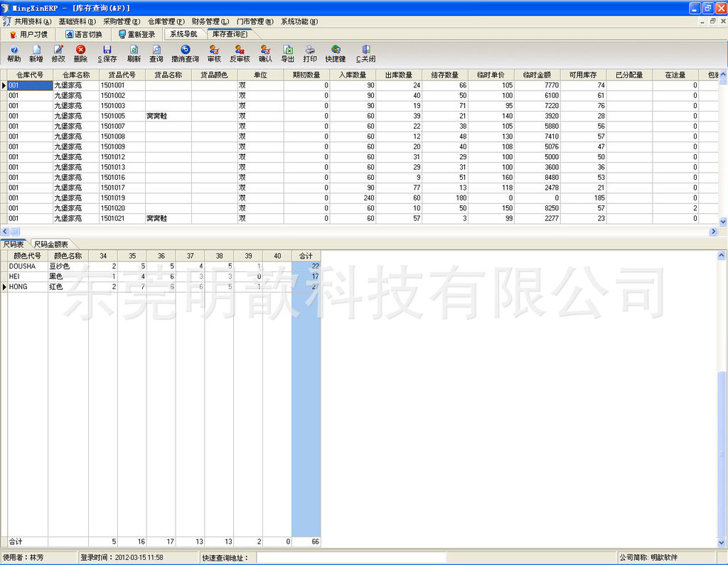Image resolution: width=728 pixels, height=565 pixels.
Task: Click the 打印 print icon
Action: click(310, 54)
